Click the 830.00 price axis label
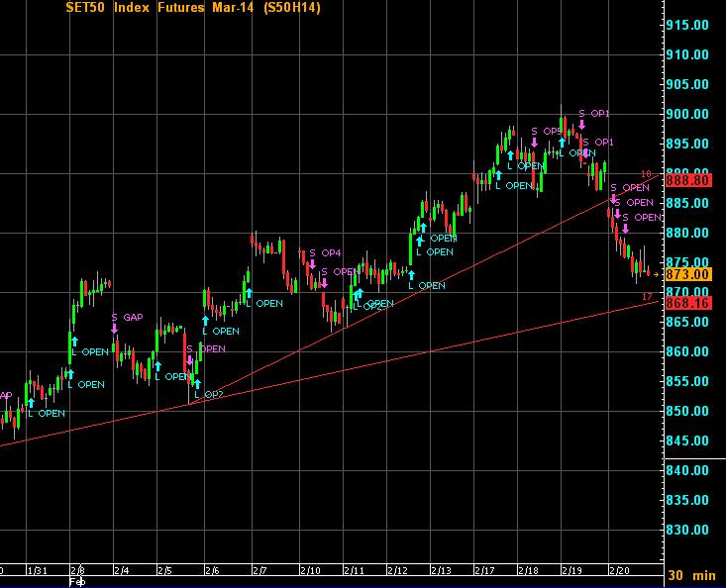726x588 pixels. (687, 530)
